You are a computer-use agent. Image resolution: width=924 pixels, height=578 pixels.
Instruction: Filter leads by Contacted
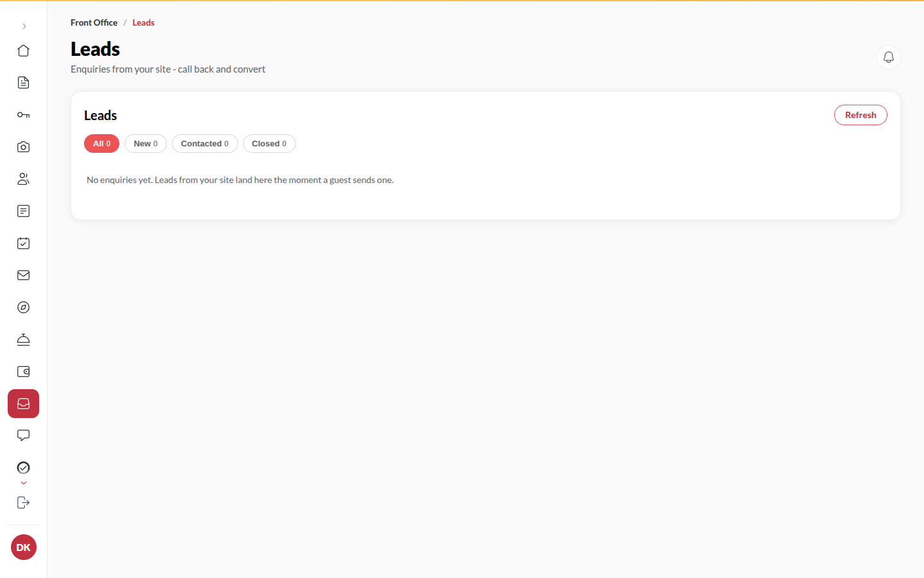click(x=205, y=144)
